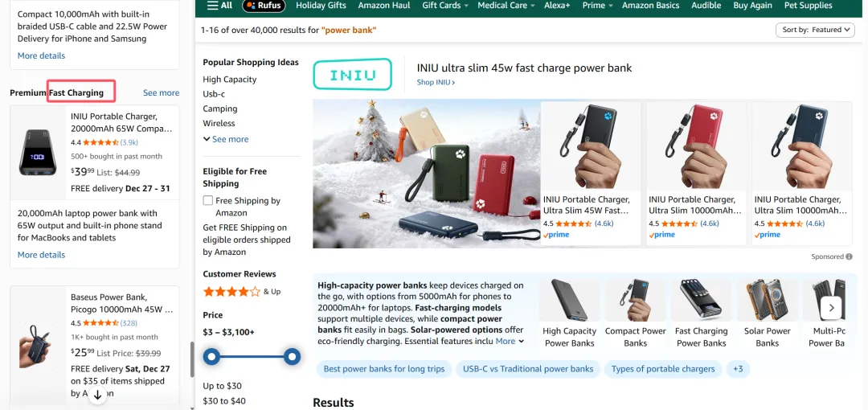Open the Prime menu dropdown
Image resolution: width=868 pixels, height=410 pixels.
(x=598, y=6)
